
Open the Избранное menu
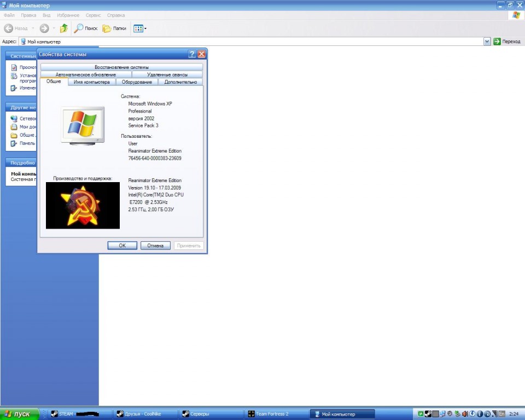[68, 15]
